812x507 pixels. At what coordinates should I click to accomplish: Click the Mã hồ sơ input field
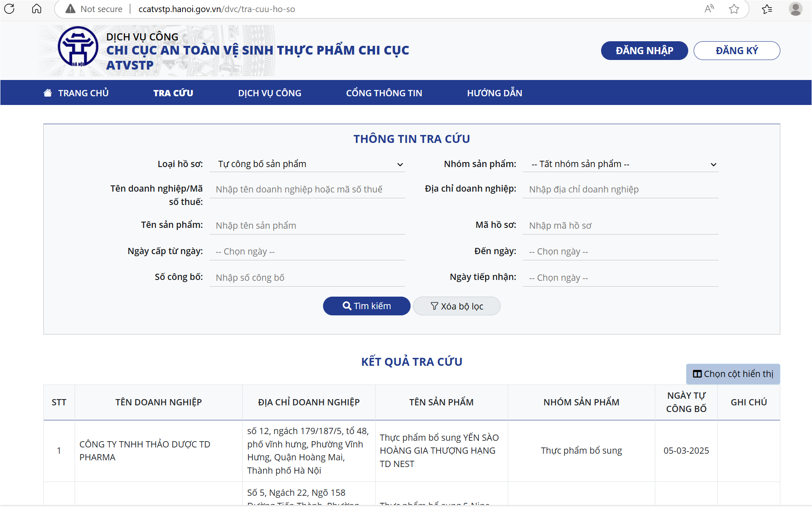pyautogui.click(x=621, y=226)
